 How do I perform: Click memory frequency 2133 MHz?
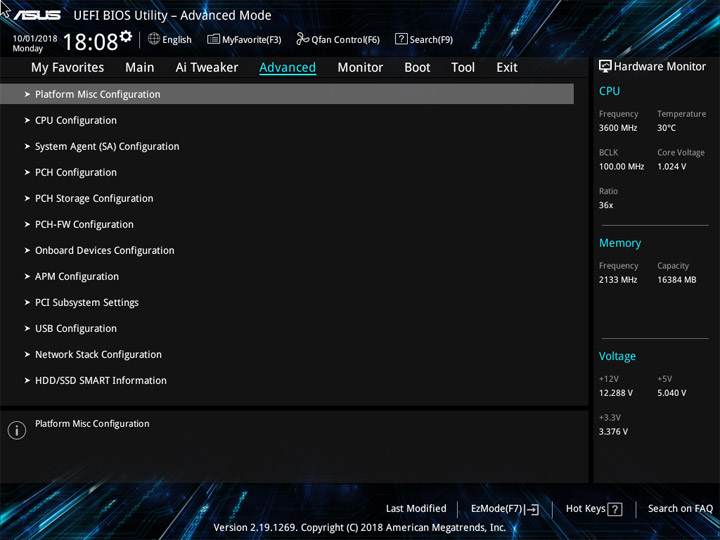point(618,279)
